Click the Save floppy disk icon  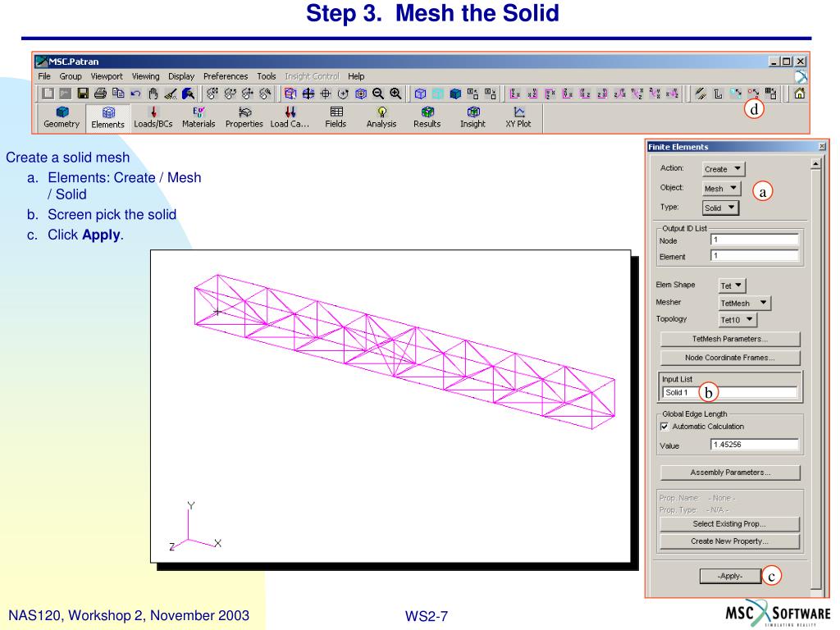83,94
